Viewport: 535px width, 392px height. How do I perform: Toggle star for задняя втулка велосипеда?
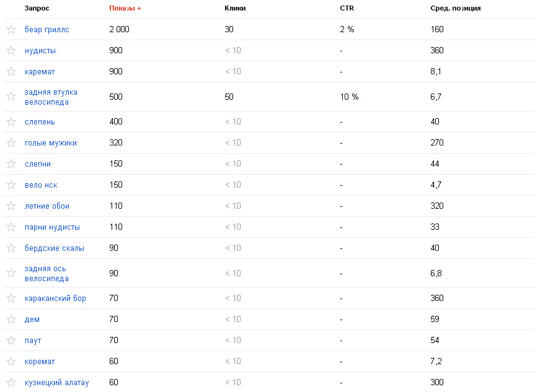pos(11,97)
